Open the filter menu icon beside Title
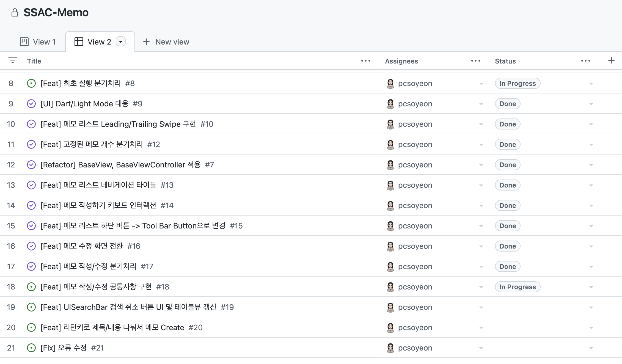Viewport: 622px width, 364px height. click(13, 60)
